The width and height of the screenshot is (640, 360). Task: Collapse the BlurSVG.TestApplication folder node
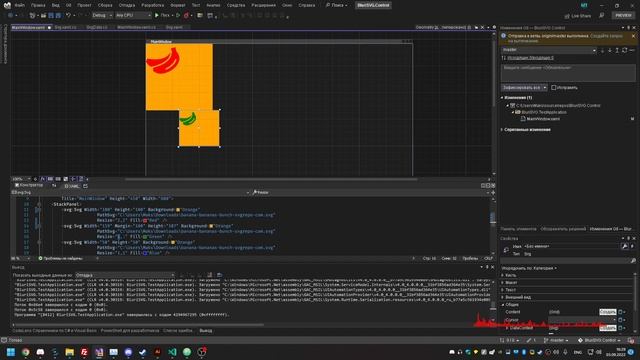[x=513, y=112]
